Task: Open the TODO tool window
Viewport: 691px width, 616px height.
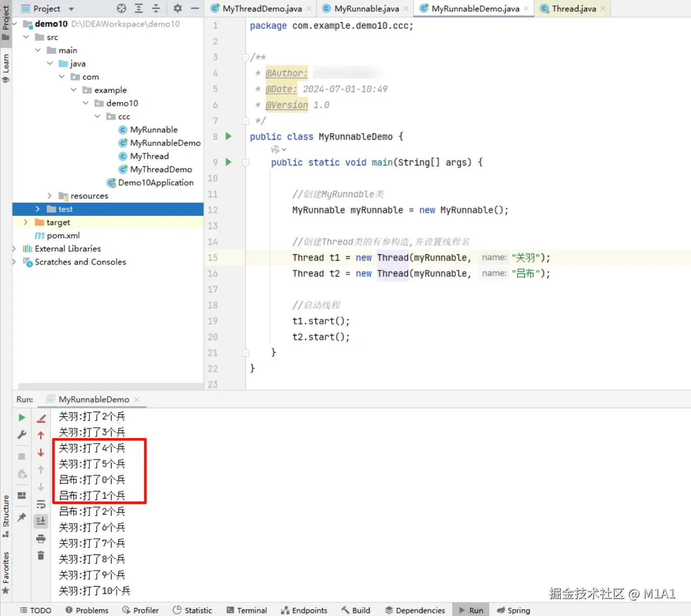Action: click(35, 610)
